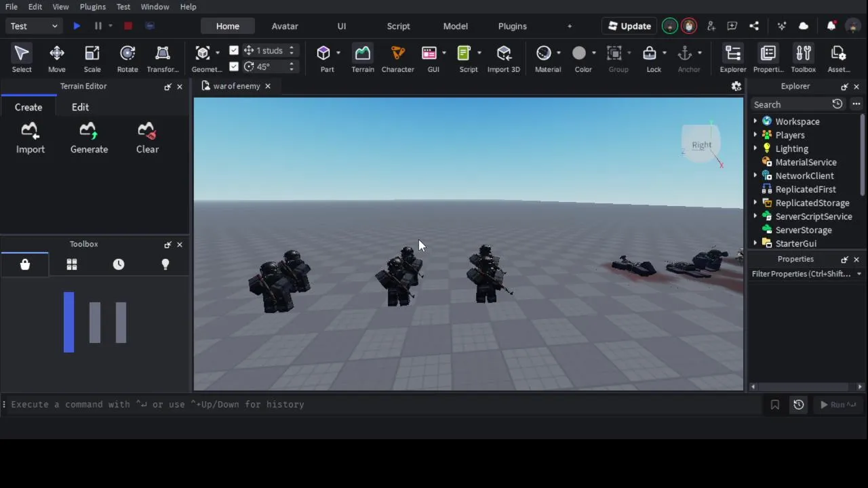The image size is (868, 488).
Task: Select the war of enemy document tab
Action: tap(237, 86)
